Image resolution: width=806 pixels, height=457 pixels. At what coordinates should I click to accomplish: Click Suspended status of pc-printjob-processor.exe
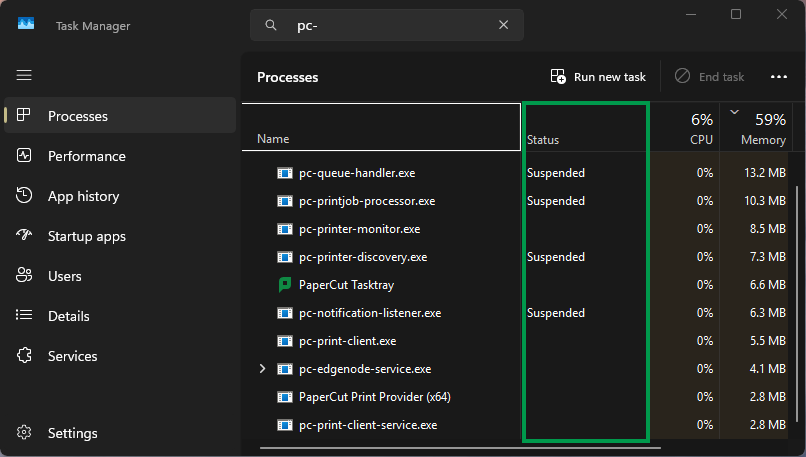pos(556,201)
